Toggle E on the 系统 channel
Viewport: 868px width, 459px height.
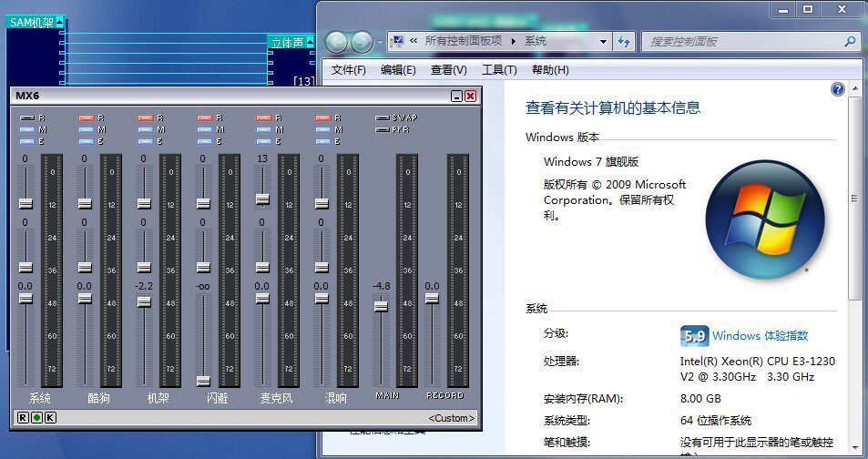(27, 142)
